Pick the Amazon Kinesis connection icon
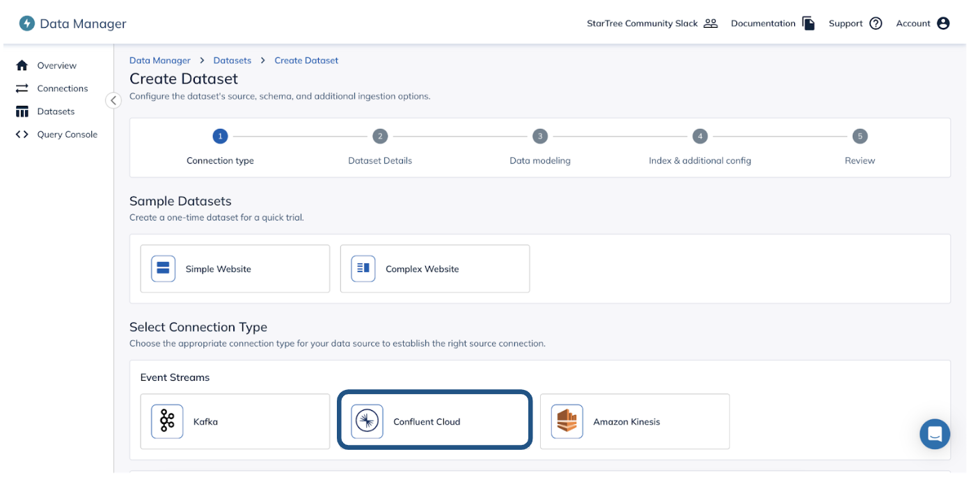This screenshot has height=486, width=980. [x=567, y=421]
